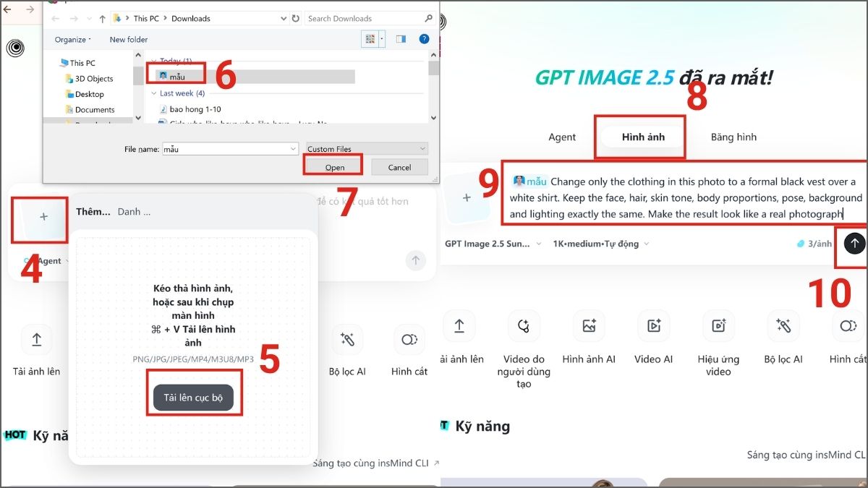
Task: Click the insMind spiral logo
Action: tap(15, 48)
